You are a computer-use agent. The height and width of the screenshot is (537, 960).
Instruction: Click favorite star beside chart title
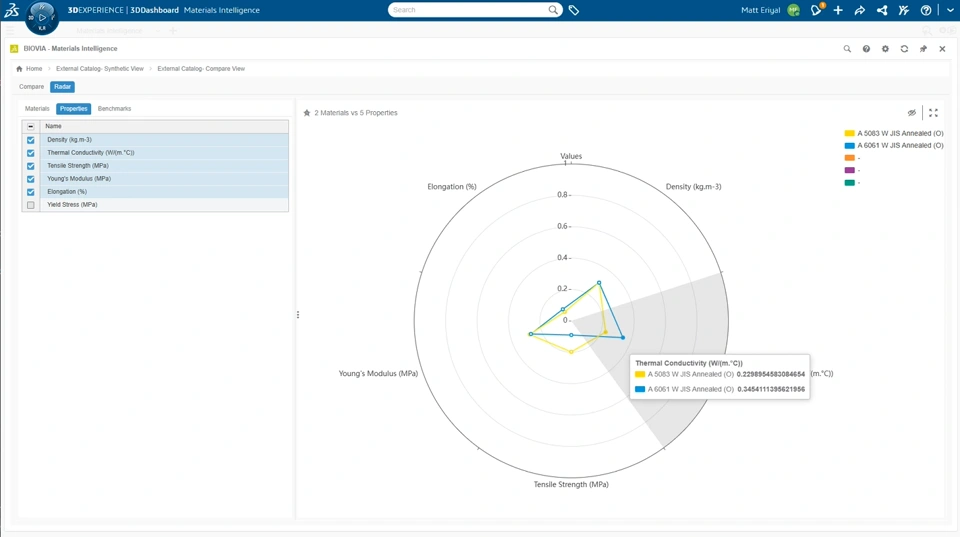pyautogui.click(x=307, y=113)
